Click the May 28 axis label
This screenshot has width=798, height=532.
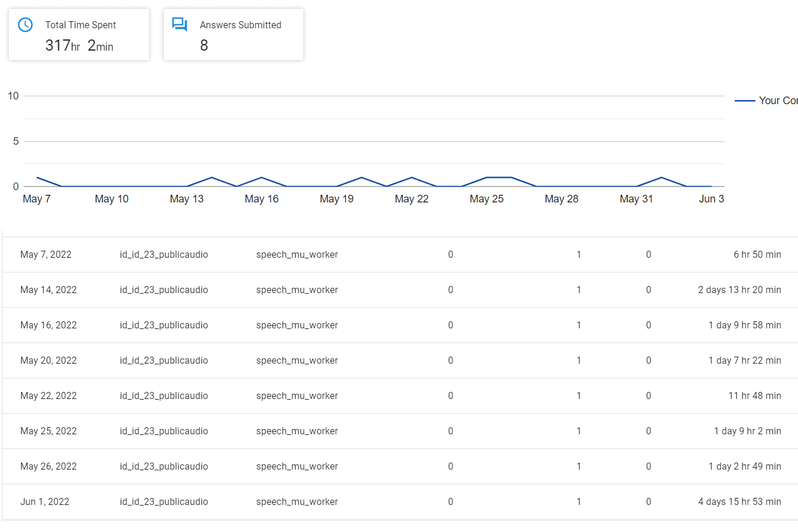click(x=562, y=199)
